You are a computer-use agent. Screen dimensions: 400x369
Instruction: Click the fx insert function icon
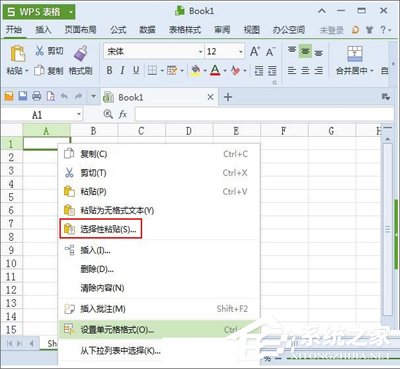(123, 114)
